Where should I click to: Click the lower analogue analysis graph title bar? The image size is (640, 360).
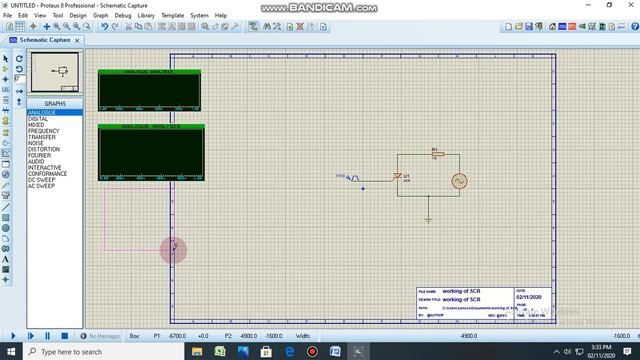[x=151, y=127]
